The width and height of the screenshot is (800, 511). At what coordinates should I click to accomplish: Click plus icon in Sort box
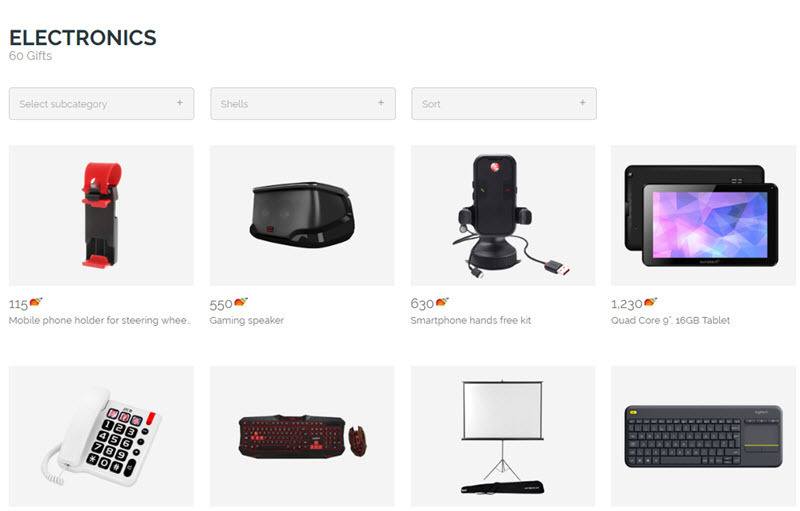click(582, 103)
